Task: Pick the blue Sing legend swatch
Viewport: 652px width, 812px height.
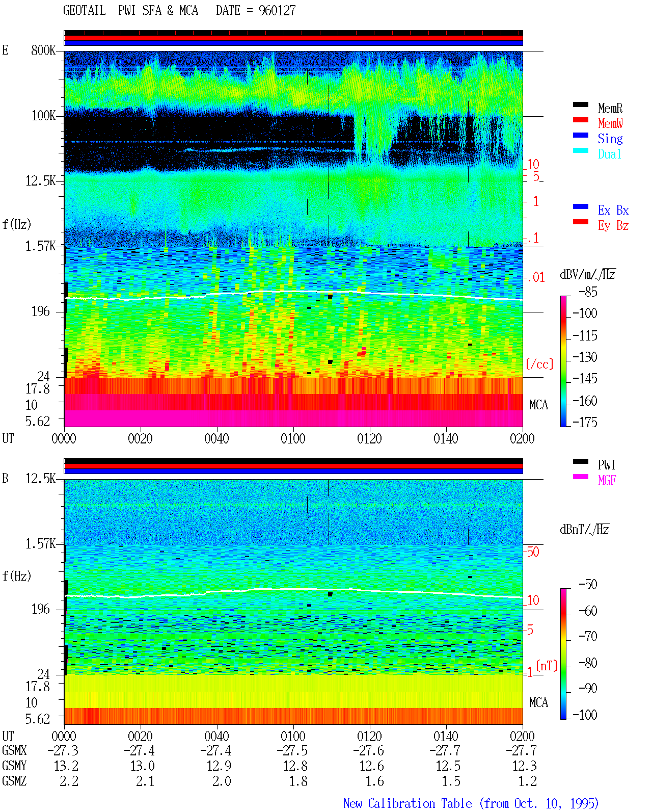Action: click(x=581, y=135)
